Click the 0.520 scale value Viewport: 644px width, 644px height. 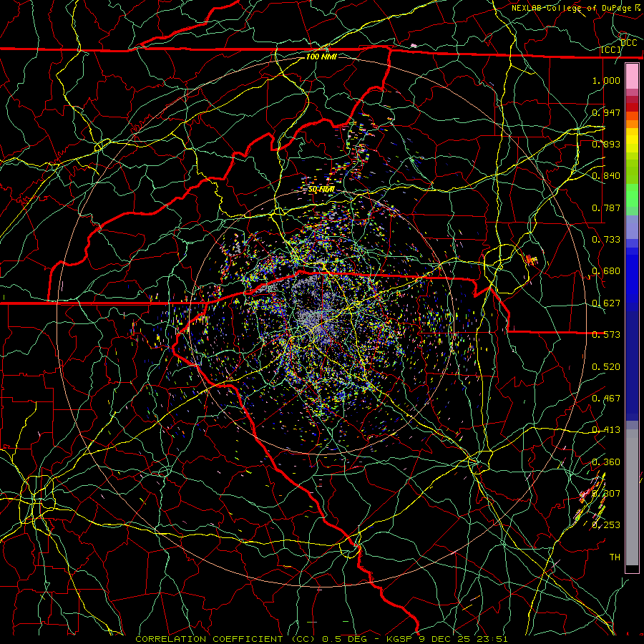coord(606,367)
